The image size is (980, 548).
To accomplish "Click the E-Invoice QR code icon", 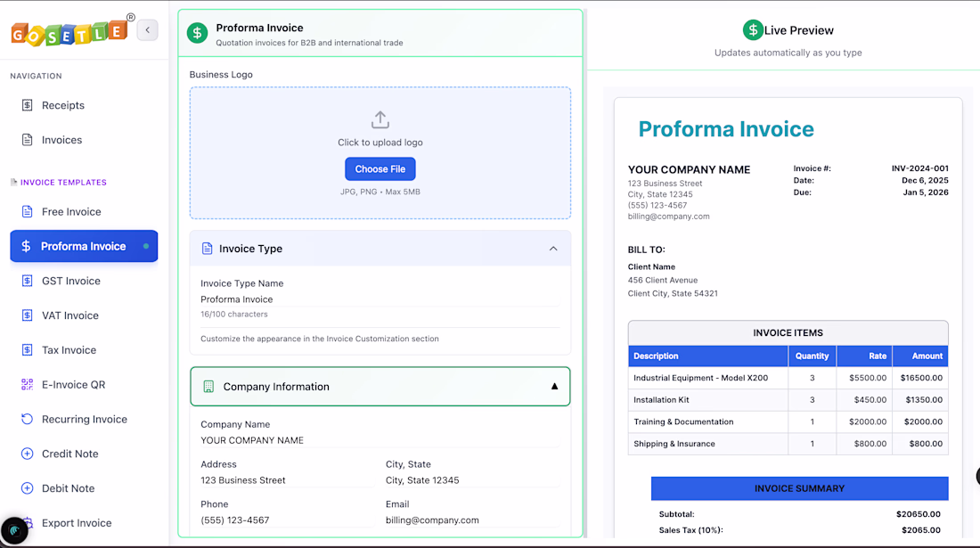I will coord(27,385).
